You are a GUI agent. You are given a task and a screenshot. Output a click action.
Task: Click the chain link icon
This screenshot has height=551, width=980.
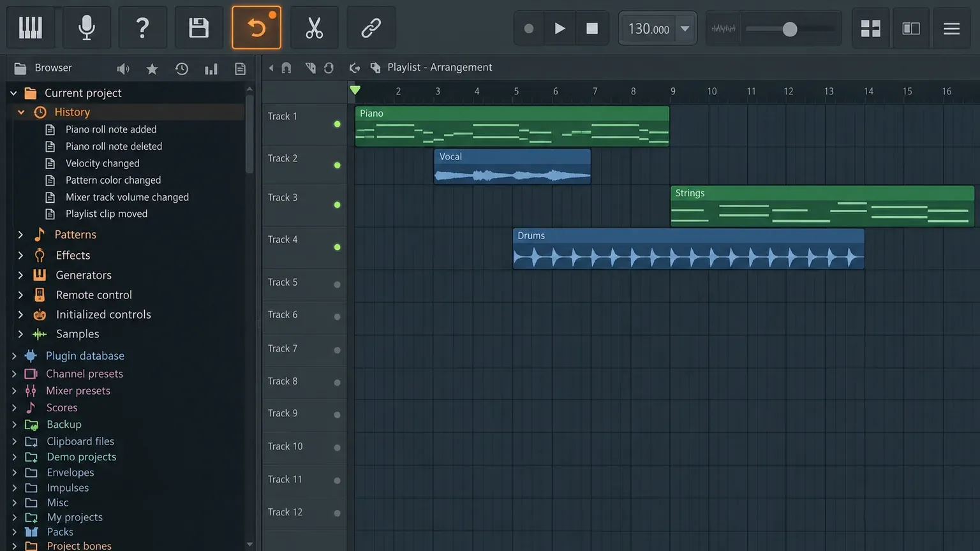[x=371, y=28]
